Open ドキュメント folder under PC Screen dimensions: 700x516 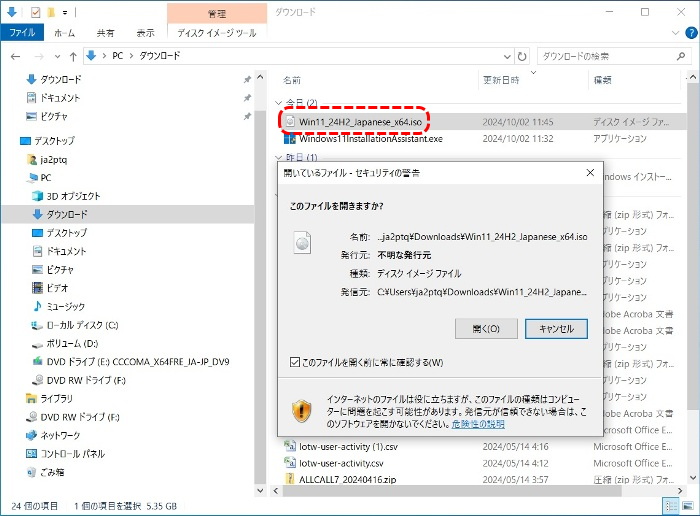click(x=60, y=251)
